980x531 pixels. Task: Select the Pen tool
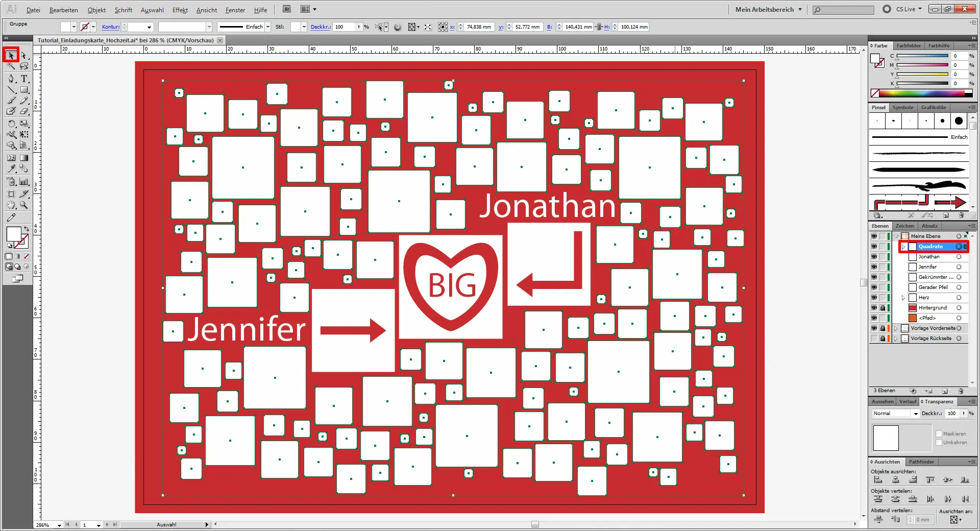click(x=11, y=79)
